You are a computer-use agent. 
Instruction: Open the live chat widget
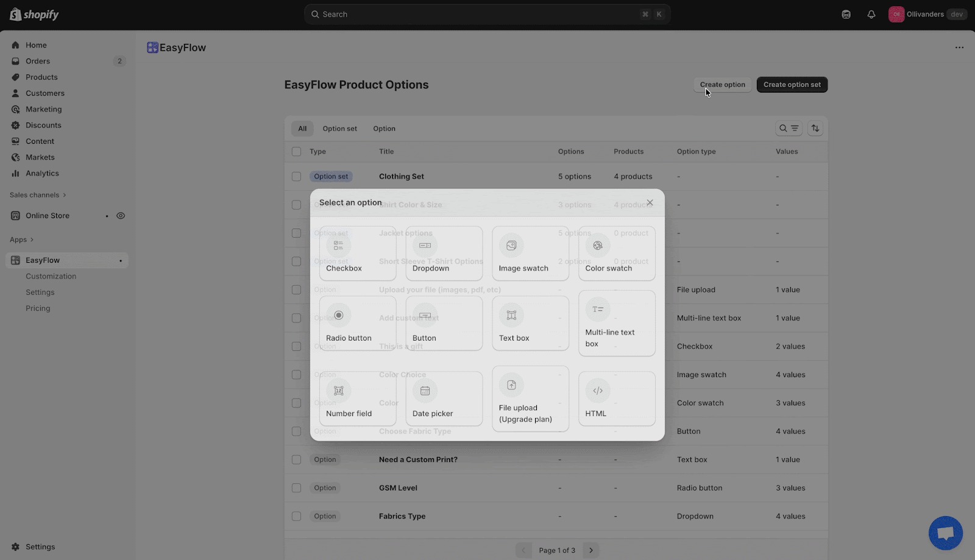(945, 533)
